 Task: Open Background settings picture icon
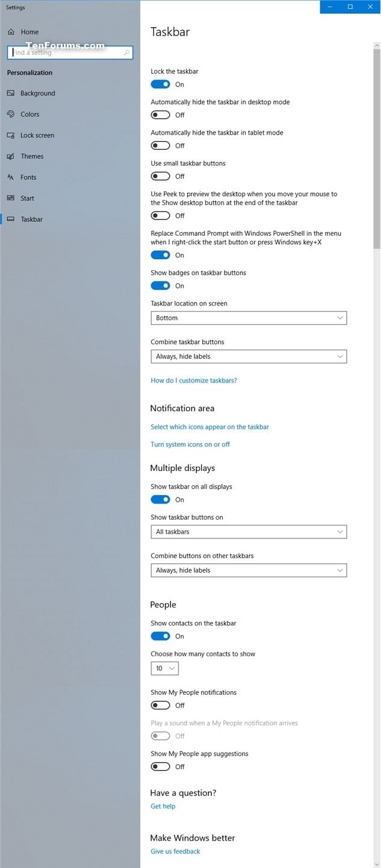point(11,93)
